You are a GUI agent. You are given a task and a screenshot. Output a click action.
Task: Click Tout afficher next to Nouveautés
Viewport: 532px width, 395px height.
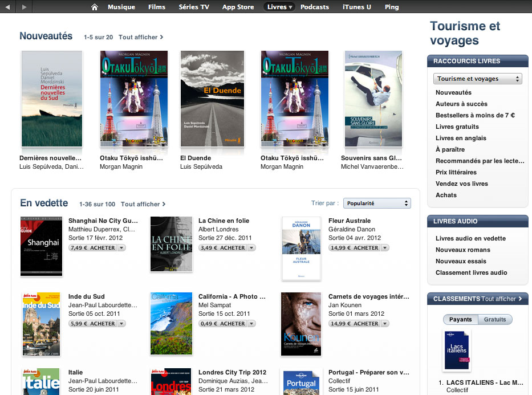141,37
